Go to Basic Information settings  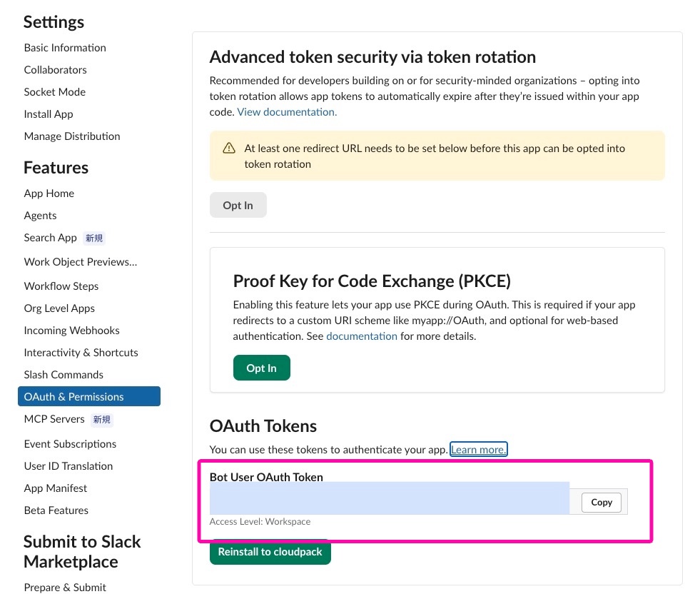click(x=65, y=48)
